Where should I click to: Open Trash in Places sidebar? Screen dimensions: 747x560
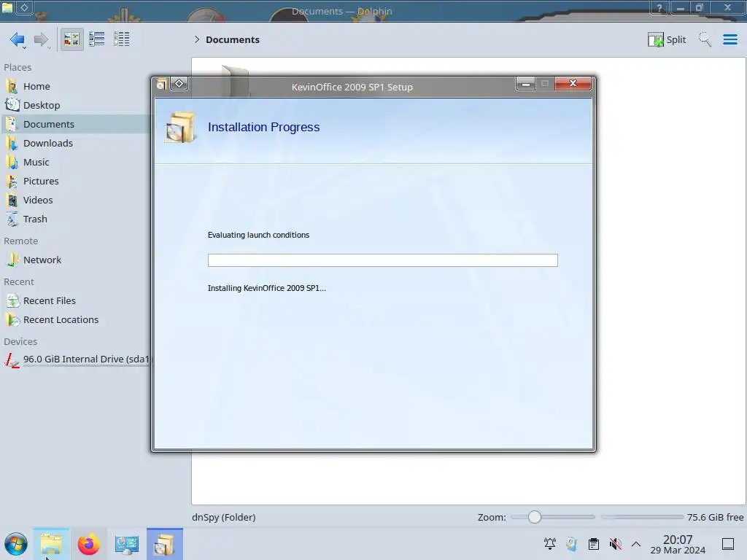(x=76, y=219)
